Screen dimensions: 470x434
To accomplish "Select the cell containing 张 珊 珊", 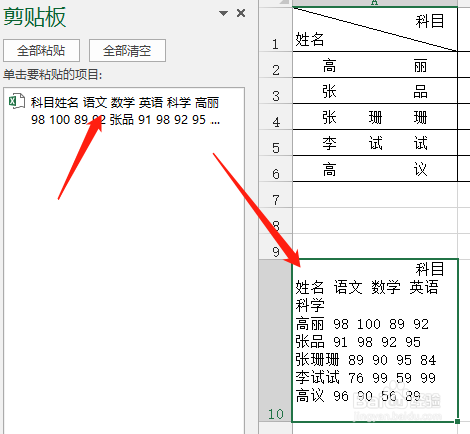I will coord(375,117).
